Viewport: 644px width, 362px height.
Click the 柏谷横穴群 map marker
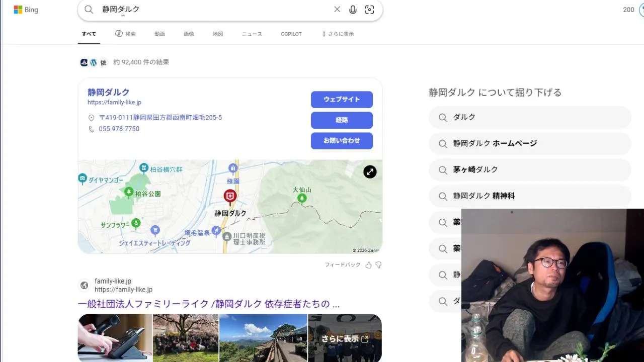click(x=144, y=167)
